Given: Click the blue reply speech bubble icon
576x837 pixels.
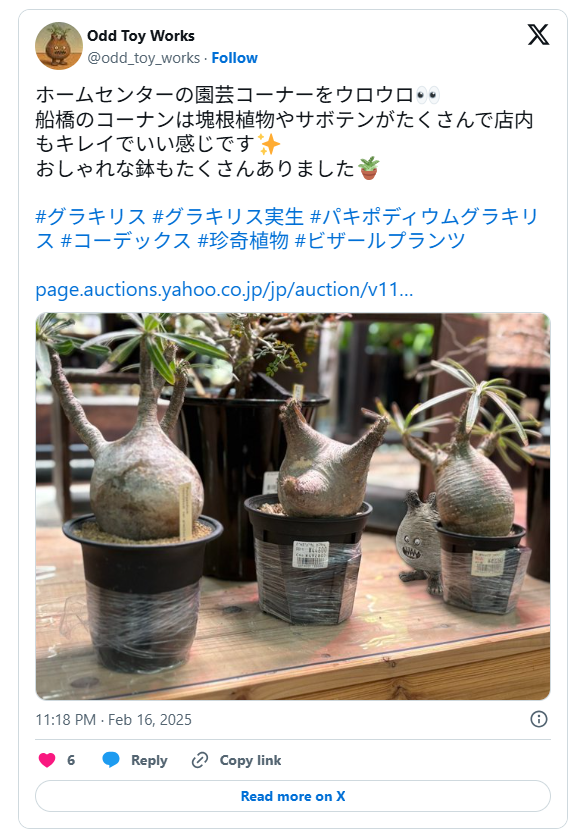Looking at the screenshot, I should (111, 760).
